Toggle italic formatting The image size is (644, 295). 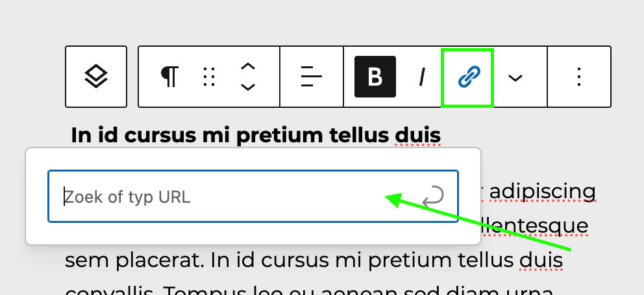(x=421, y=77)
